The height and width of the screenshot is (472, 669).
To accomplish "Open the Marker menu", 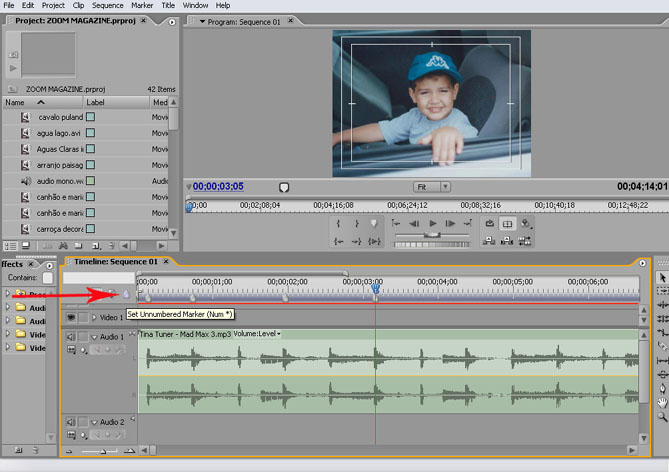I will 142,5.
